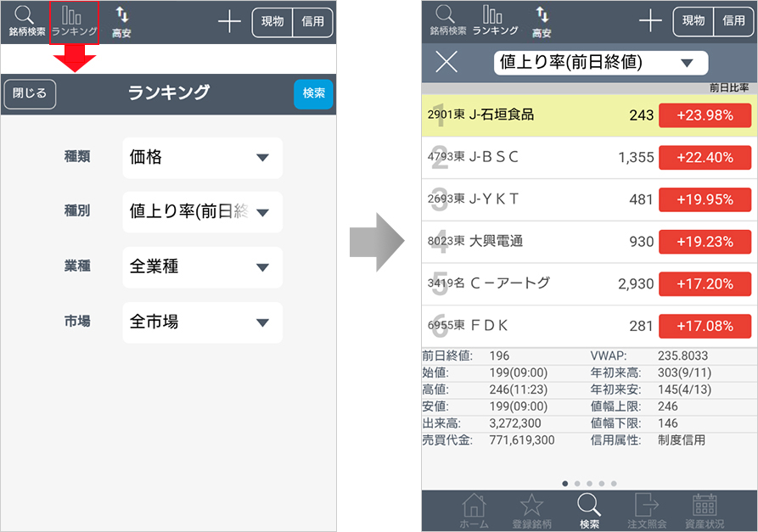Select the 注文照会 tab in the bottom bar
Screen dimensions: 758x532
(x=647, y=510)
